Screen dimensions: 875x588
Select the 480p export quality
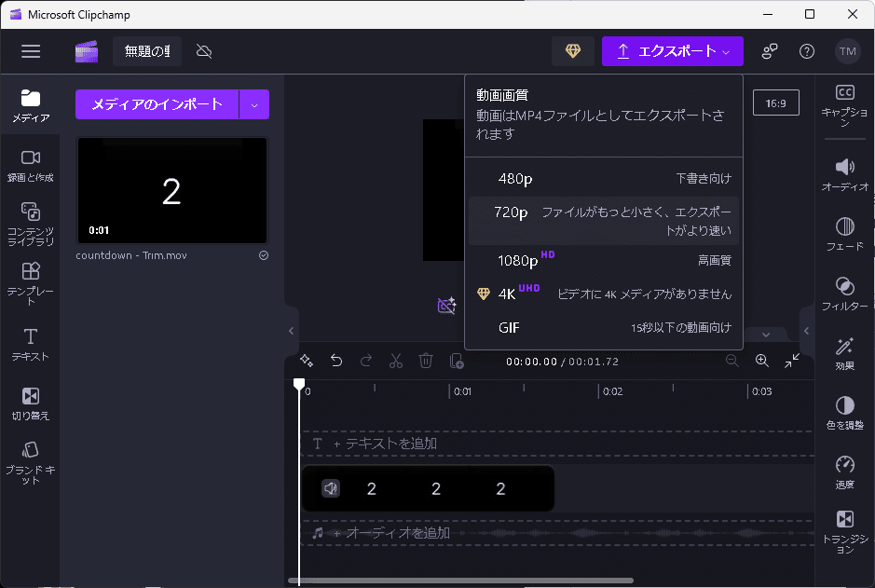click(604, 179)
